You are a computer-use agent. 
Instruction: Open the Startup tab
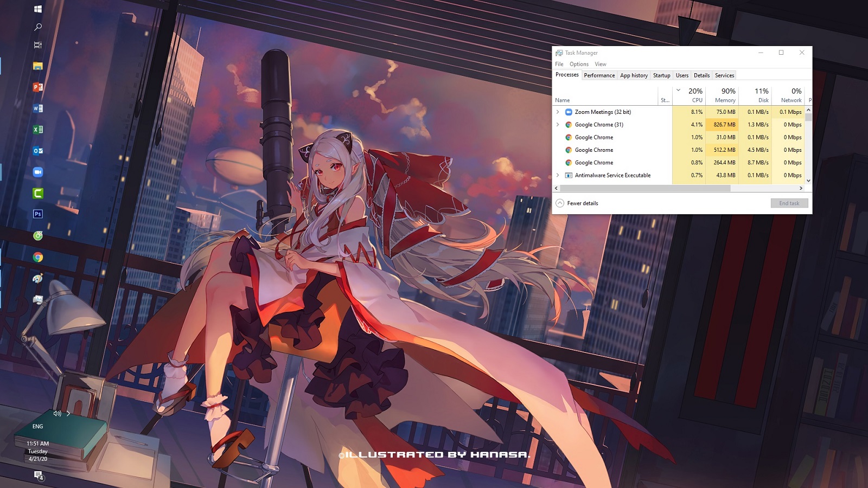(x=661, y=75)
